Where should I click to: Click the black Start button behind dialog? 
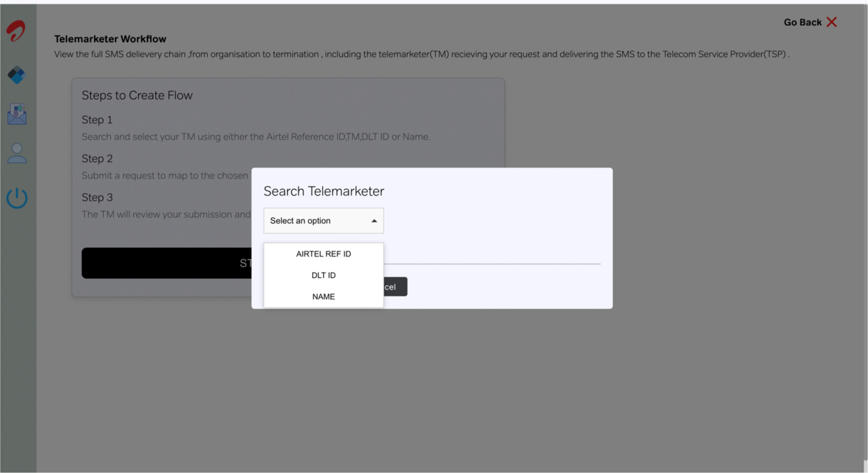coord(167,263)
